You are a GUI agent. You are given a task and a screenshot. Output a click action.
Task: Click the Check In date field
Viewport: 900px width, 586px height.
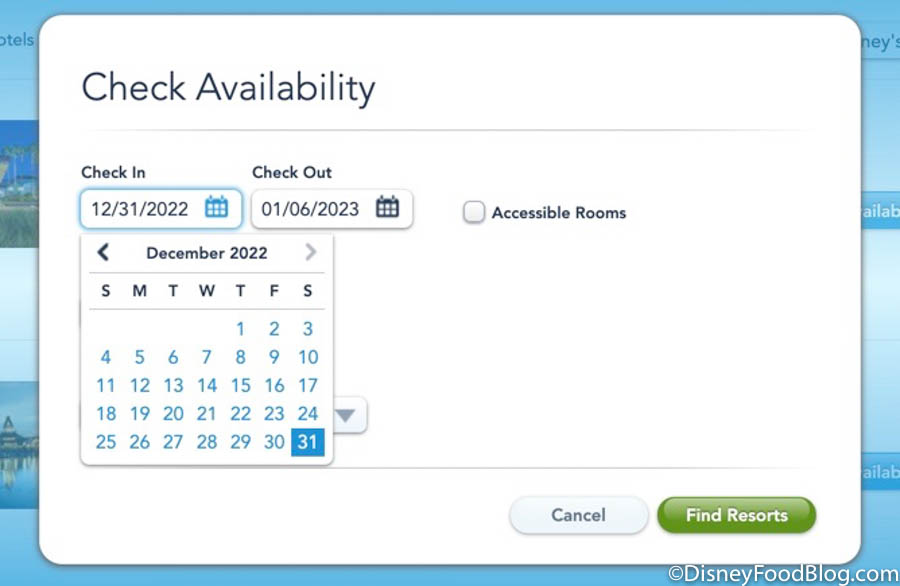[x=141, y=209]
